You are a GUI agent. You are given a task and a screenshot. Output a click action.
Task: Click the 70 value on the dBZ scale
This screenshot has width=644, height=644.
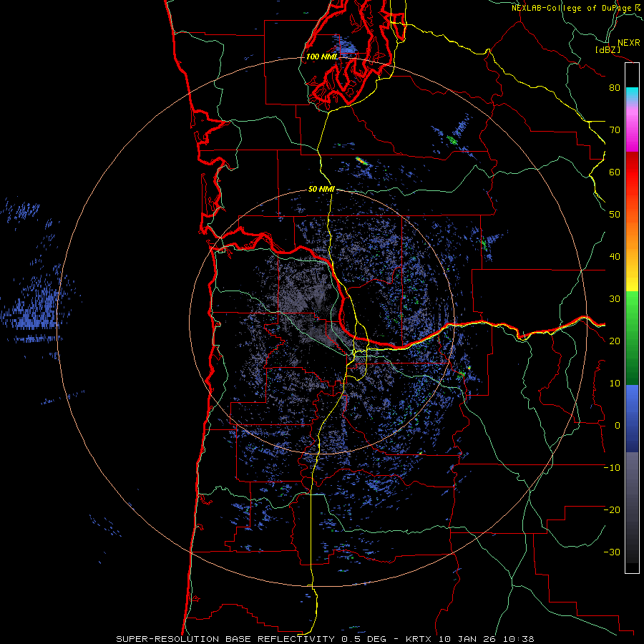615,130
